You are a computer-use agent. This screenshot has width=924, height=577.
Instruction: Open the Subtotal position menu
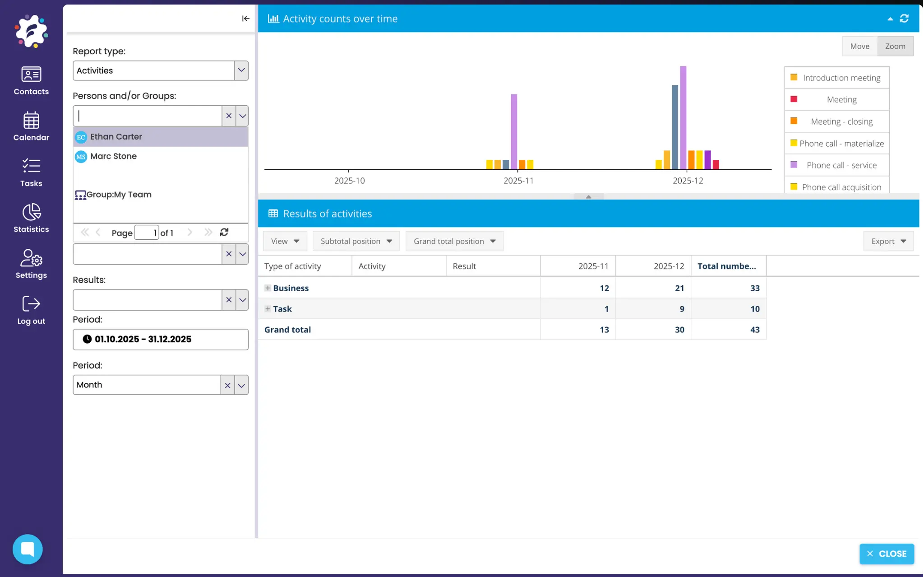356,241
